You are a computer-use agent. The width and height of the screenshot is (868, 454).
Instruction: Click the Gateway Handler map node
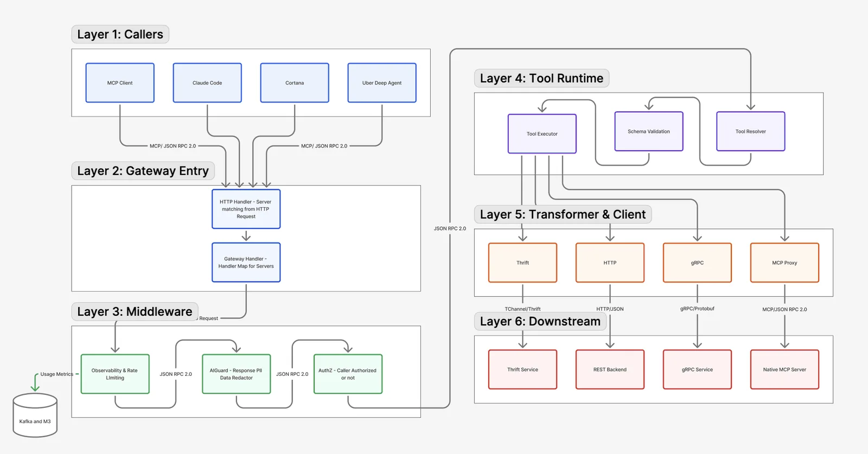pyautogui.click(x=246, y=263)
